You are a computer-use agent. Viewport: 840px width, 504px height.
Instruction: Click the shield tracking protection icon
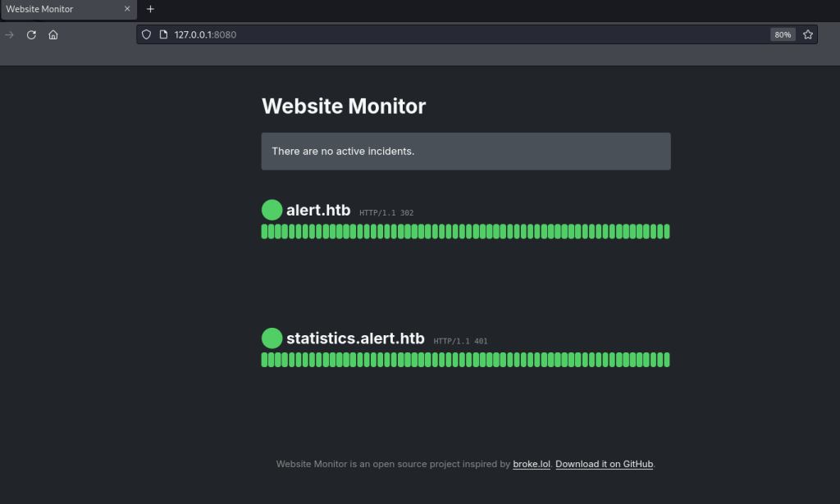(x=147, y=34)
